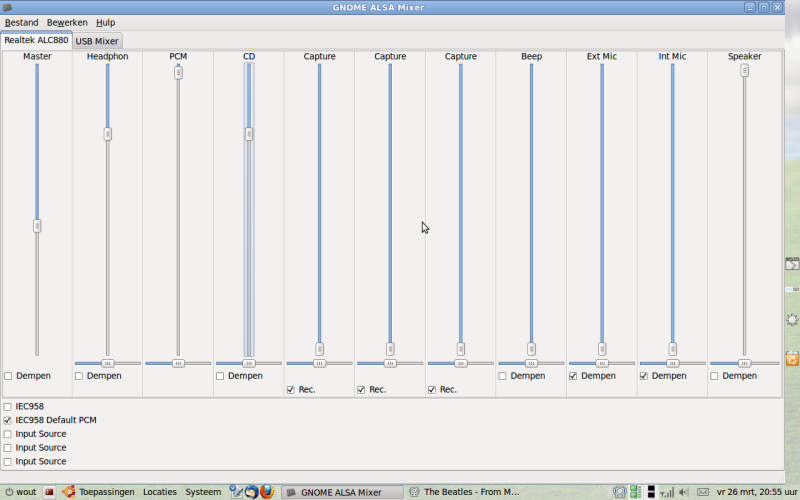The width and height of the screenshot is (800, 500).
Task: Open the volume icon in system tray
Action: pyautogui.click(x=684, y=492)
